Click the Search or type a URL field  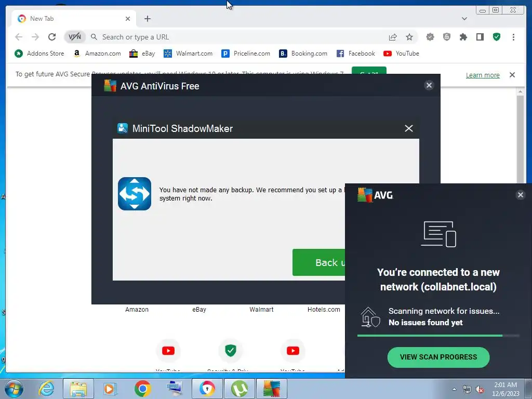pyautogui.click(x=237, y=37)
